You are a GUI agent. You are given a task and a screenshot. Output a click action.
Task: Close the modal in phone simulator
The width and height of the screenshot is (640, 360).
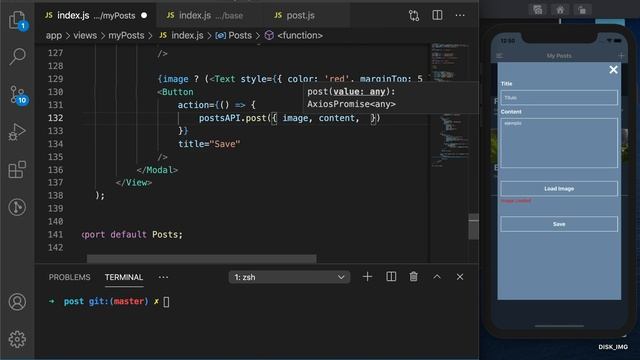click(x=613, y=70)
